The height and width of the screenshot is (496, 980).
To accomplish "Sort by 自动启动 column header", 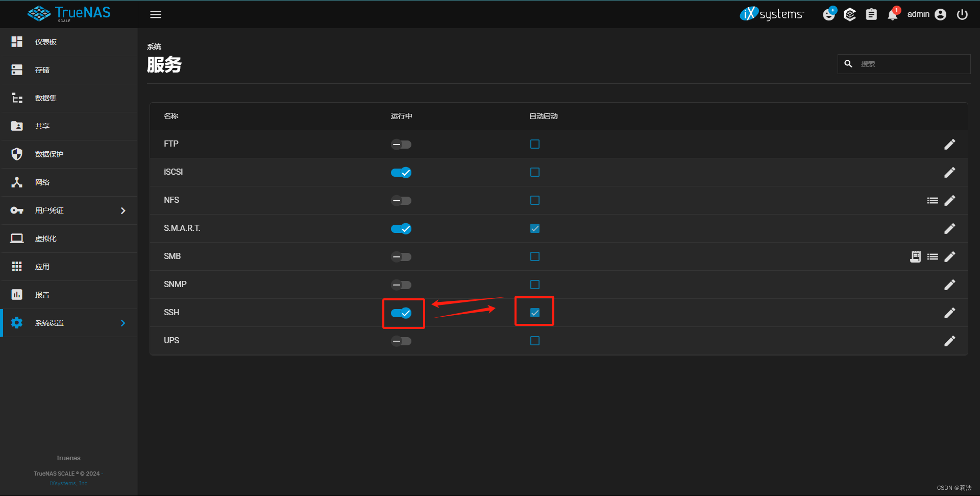I will coord(544,116).
